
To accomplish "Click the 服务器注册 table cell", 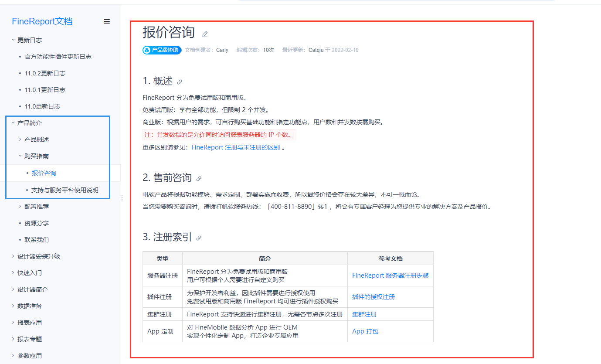I will pos(163,276).
